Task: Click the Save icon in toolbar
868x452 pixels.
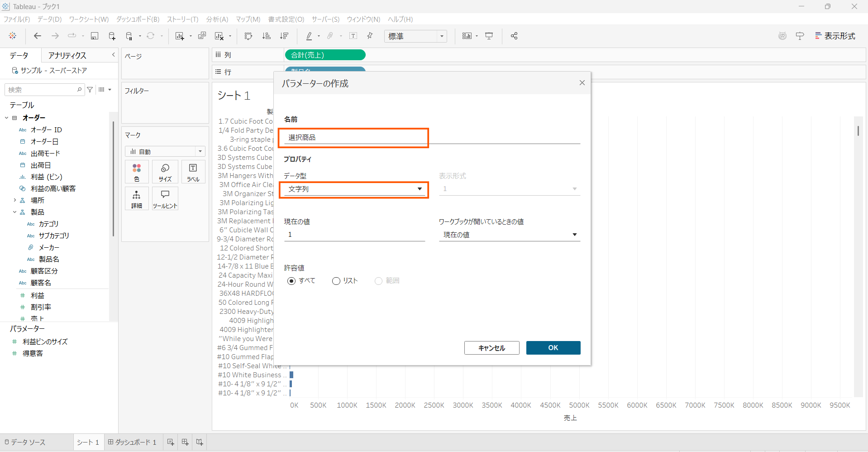Action: (95, 36)
